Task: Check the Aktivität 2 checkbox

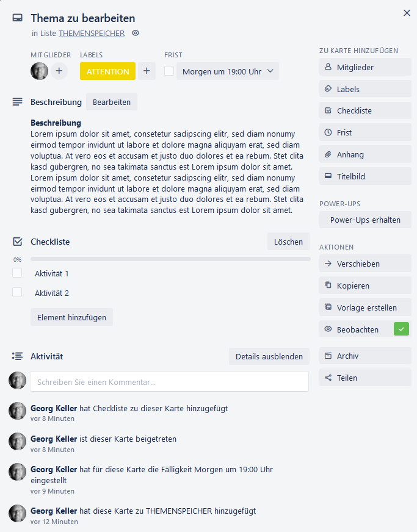Action: click(x=17, y=292)
